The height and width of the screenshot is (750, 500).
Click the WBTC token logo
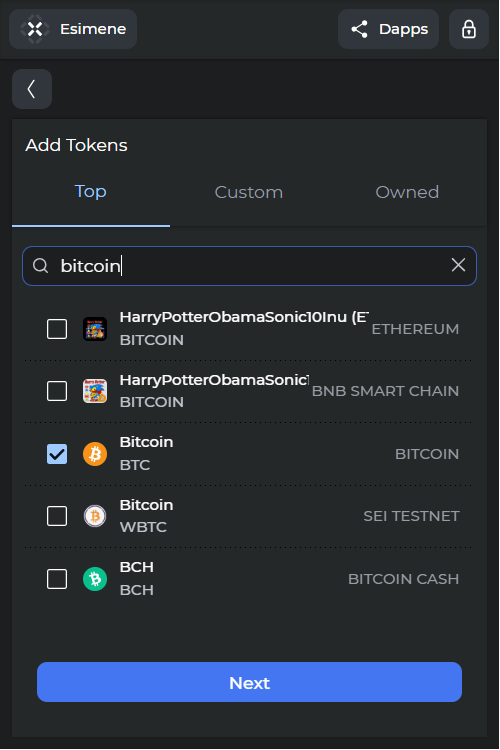(x=95, y=516)
